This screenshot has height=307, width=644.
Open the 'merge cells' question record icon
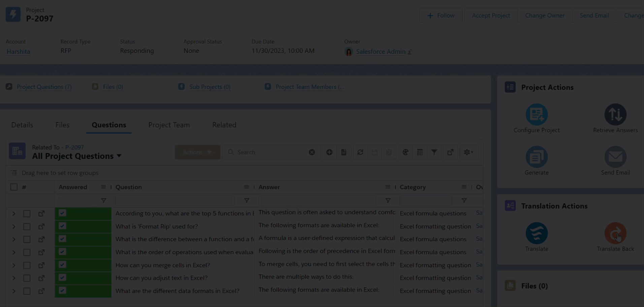pos(41,265)
